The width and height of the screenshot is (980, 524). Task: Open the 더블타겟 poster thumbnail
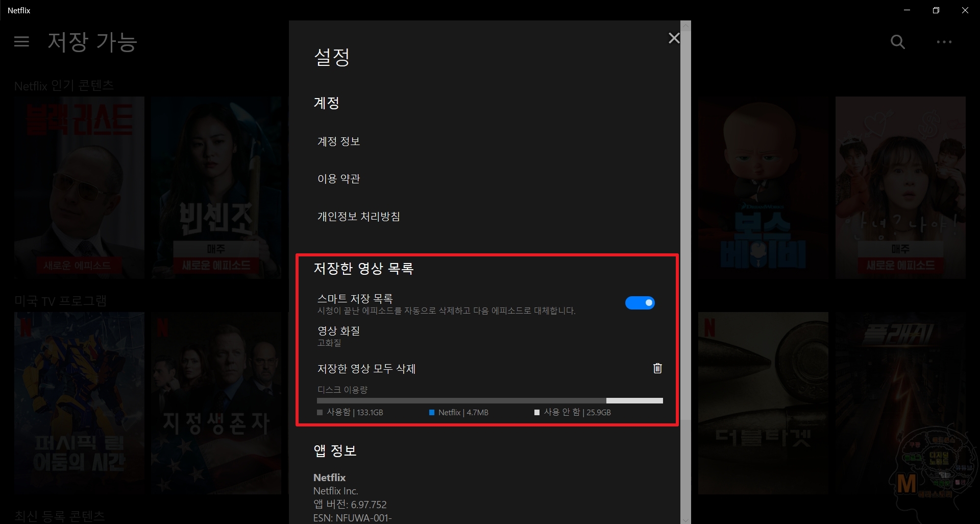(763, 403)
